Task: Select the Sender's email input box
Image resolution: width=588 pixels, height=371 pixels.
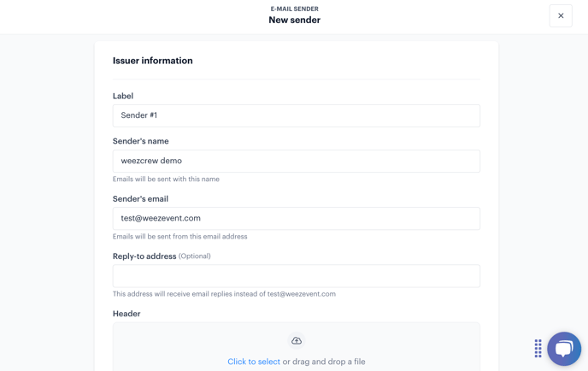Action: point(297,218)
